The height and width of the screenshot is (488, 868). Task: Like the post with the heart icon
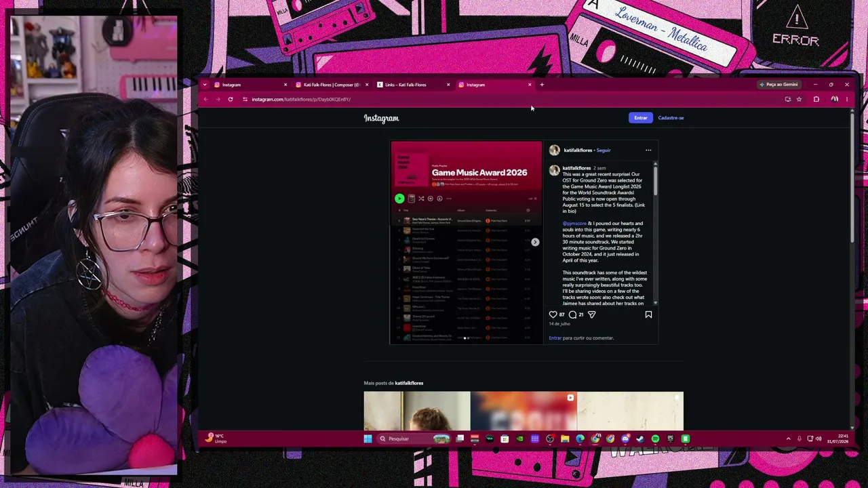point(553,314)
